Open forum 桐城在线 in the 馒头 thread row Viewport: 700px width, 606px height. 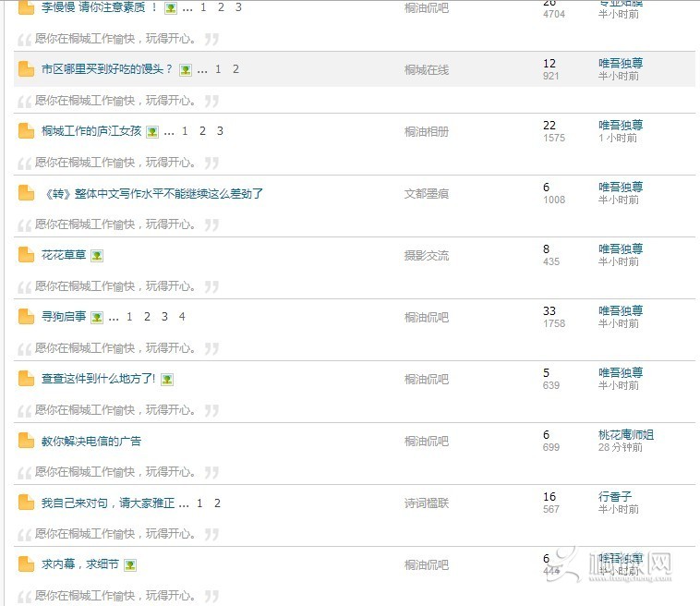click(427, 69)
